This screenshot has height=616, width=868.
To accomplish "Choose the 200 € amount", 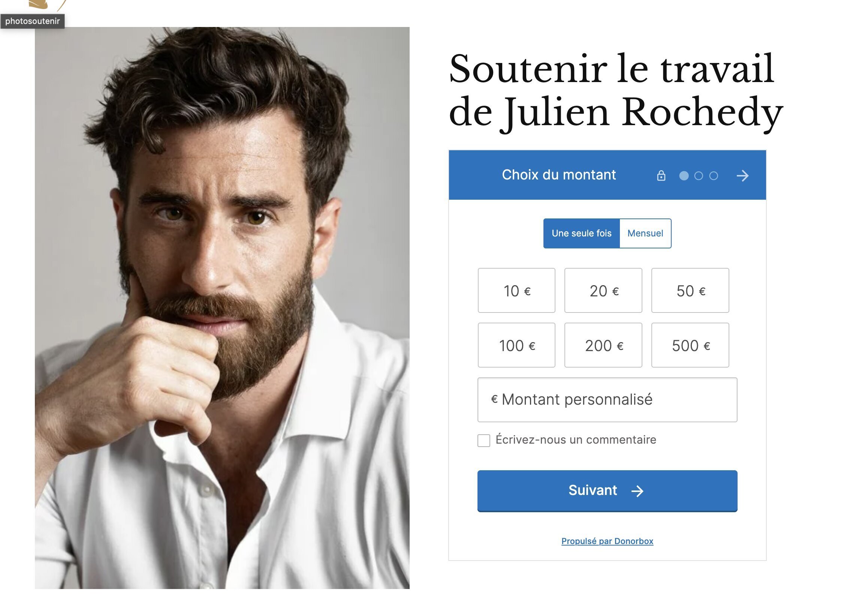I will 603,345.
